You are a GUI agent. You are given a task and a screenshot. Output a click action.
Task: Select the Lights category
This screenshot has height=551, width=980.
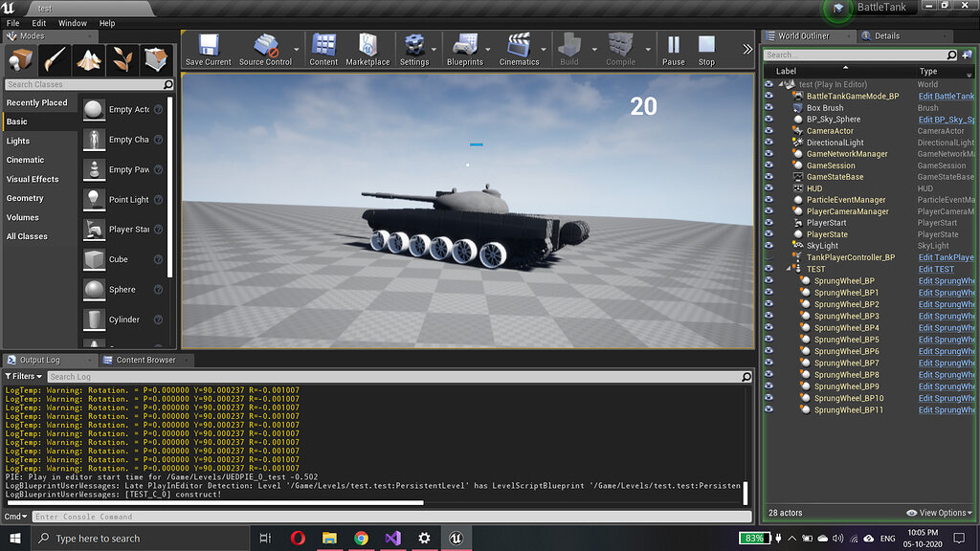pyautogui.click(x=18, y=142)
